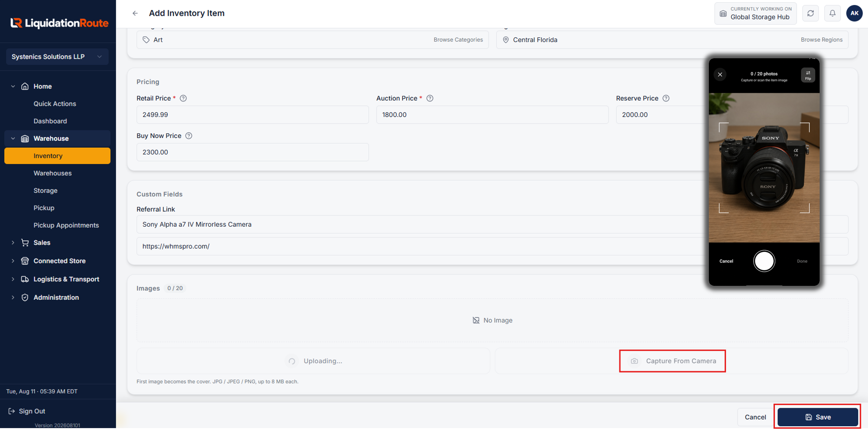This screenshot has height=429, width=868.
Task: Click the Auction Price help icon
Action: click(x=430, y=98)
